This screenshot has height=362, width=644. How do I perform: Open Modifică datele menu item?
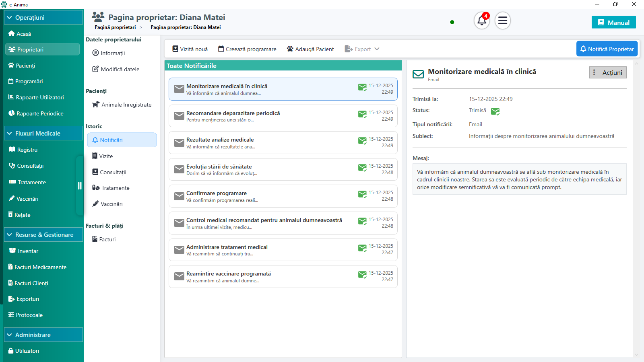[x=120, y=69]
